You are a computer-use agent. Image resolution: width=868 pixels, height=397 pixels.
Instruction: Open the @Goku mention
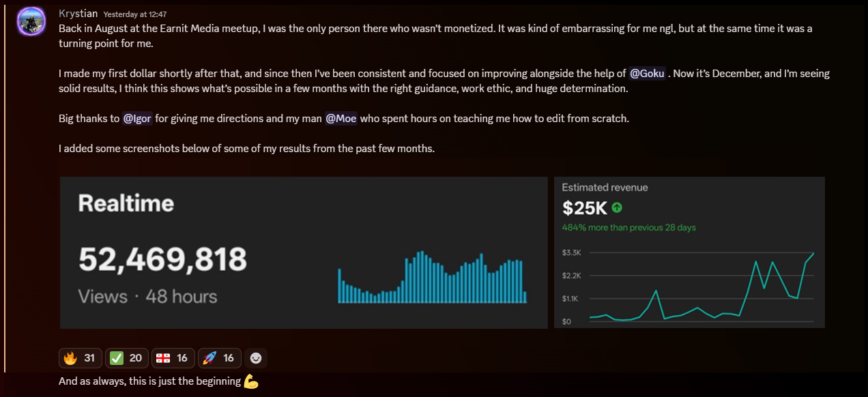pos(647,74)
